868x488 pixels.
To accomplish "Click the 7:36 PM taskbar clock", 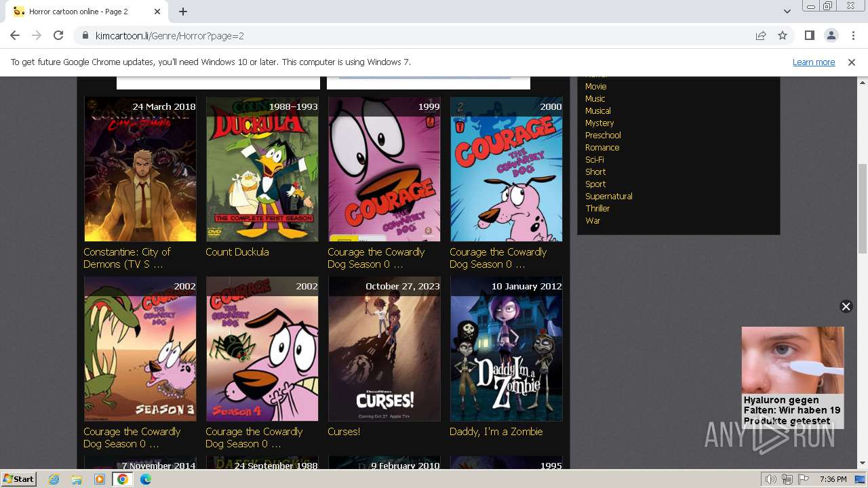I will tap(833, 479).
